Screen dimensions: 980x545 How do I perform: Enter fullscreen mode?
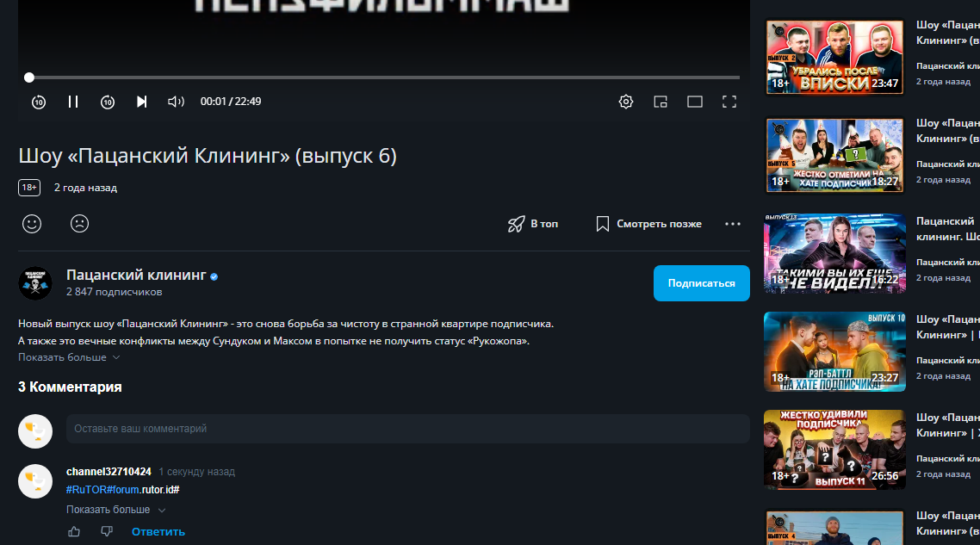[729, 102]
